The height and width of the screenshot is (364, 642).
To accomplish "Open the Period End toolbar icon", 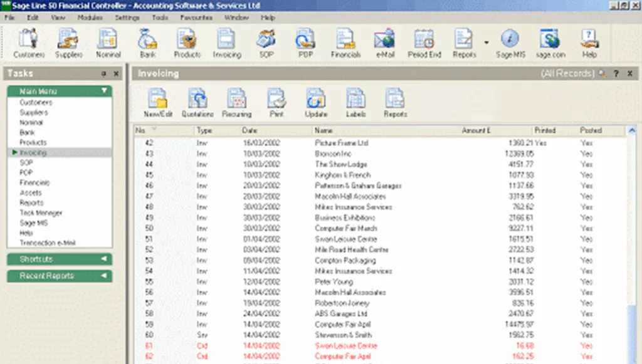I will click(x=424, y=43).
